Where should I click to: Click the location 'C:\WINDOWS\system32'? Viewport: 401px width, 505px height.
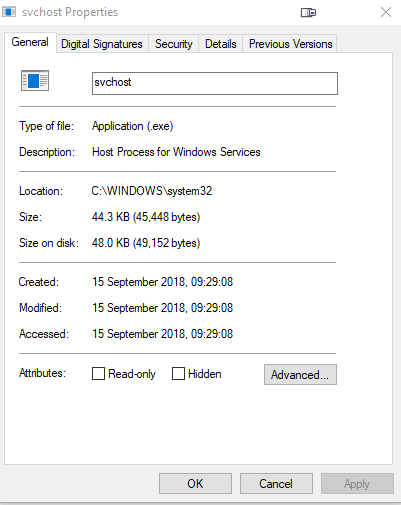tap(152, 191)
